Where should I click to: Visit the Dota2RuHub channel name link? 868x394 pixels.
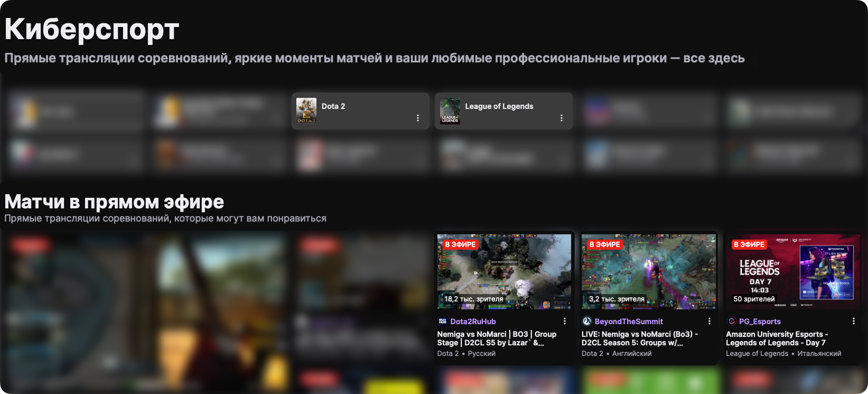tap(473, 322)
